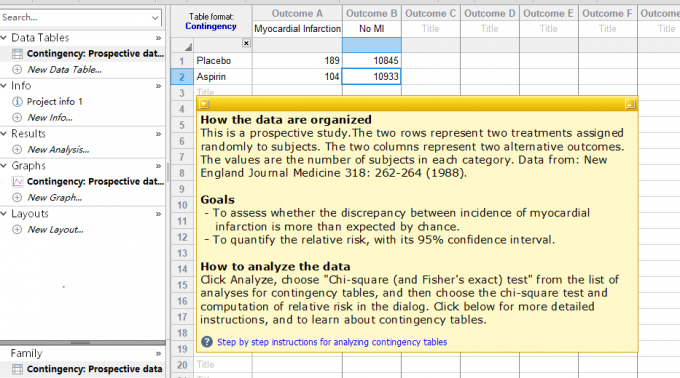
Task: Open the Search box dropdown arrow
Action: pos(155,18)
